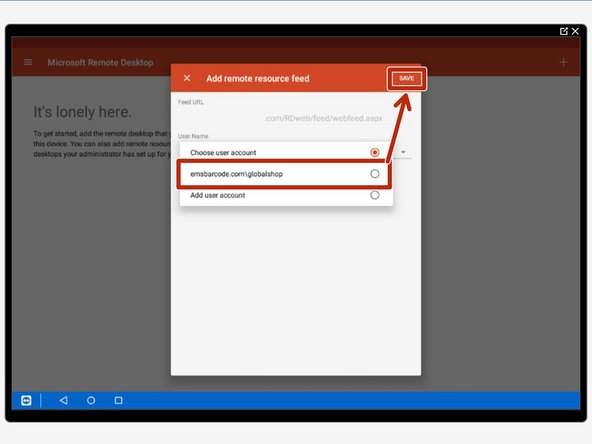The image size is (592, 444).
Task: Tap the Android recent apps square button
Action: click(119, 400)
